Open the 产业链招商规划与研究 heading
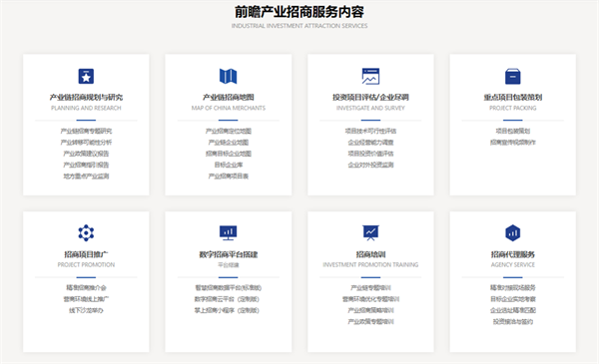Viewport: 599px width, 364px height. [86, 98]
